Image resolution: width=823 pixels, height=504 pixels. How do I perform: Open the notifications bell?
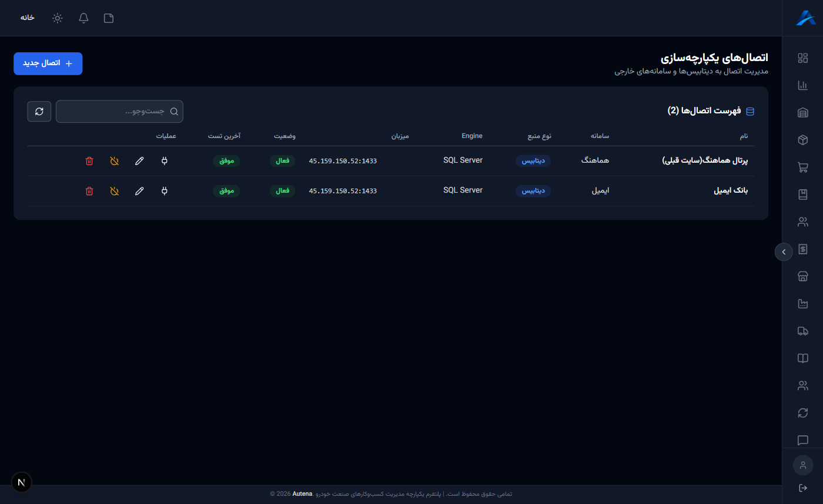[83, 18]
